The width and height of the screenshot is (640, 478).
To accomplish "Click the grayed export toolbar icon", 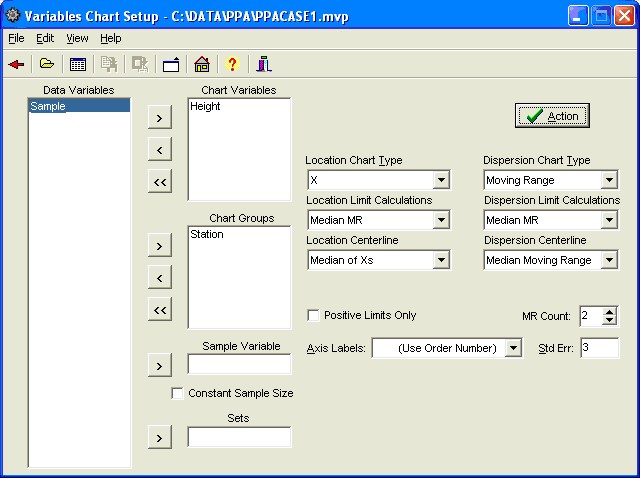I will click(x=140, y=64).
